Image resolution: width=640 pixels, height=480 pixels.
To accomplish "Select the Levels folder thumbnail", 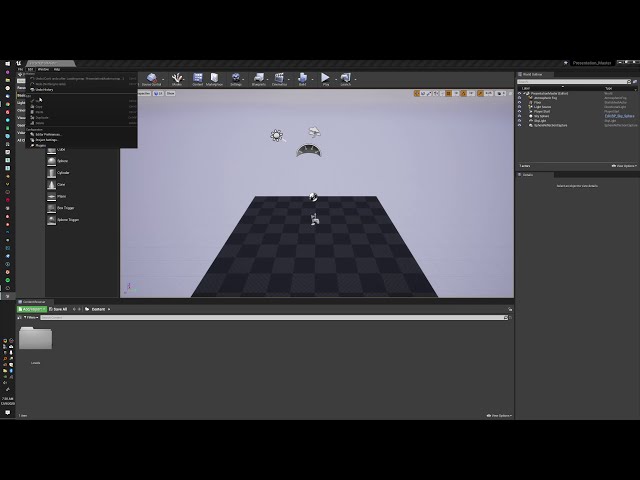I will click(36, 339).
